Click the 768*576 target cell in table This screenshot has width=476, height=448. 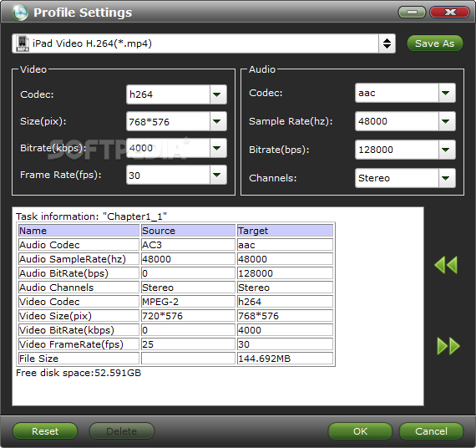click(285, 316)
